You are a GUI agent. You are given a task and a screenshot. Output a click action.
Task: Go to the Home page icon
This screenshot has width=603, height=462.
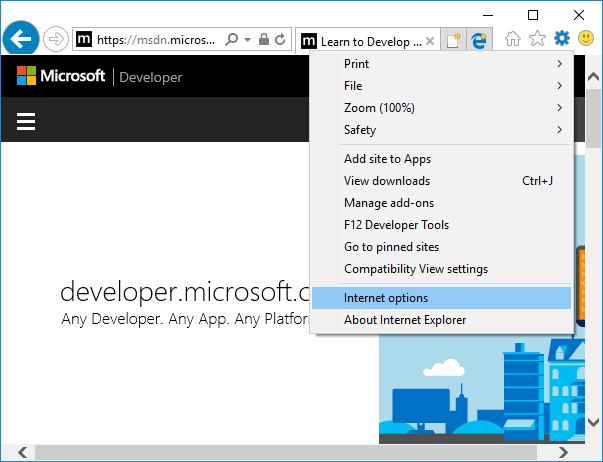pos(513,38)
